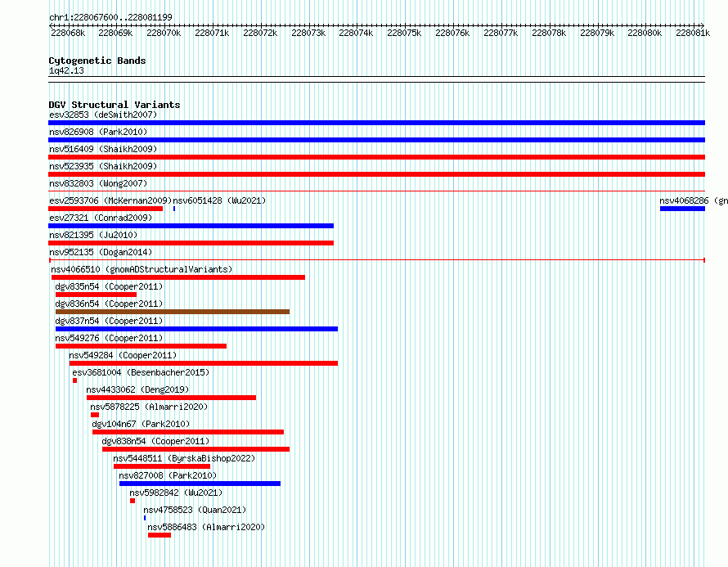Open the nsv549276 (Cooper2011) label
The width and height of the screenshot is (728, 567).
click(109, 338)
